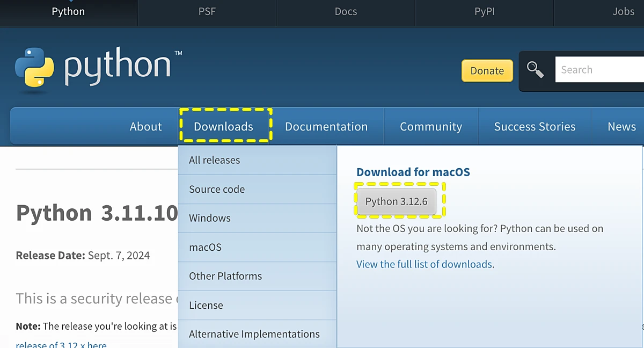Open View the full list of downloads link
Viewport: 644px width, 348px height.
pos(425,264)
